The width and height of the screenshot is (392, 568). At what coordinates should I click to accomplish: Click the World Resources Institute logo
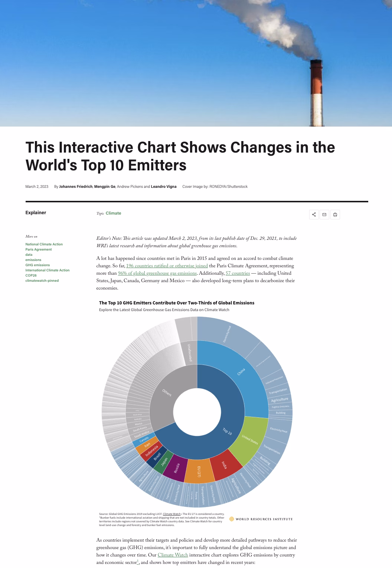coord(261,519)
